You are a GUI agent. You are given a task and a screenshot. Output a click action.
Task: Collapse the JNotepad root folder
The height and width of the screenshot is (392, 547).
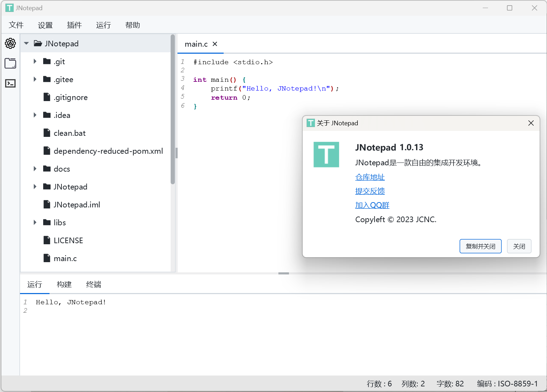coord(26,44)
